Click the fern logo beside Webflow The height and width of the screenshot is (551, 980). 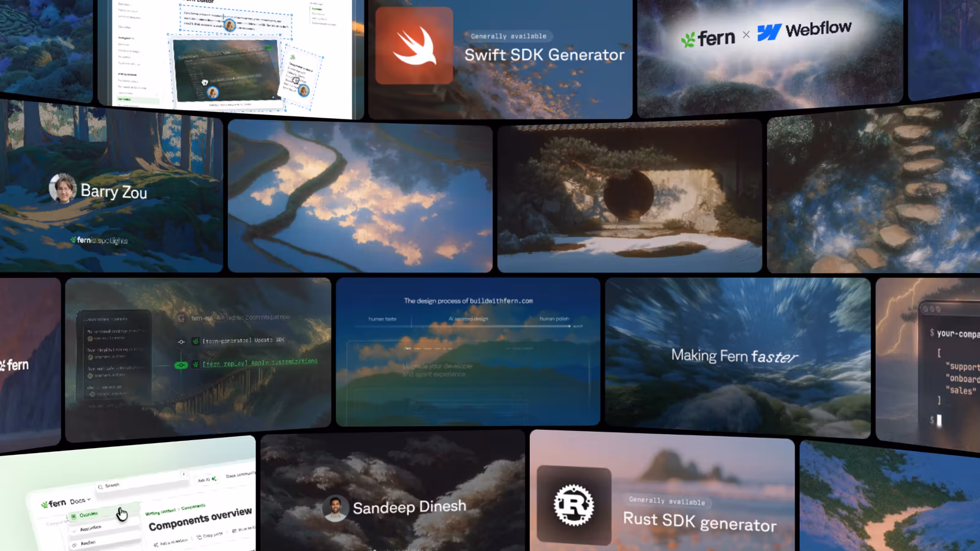click(708, 39)
